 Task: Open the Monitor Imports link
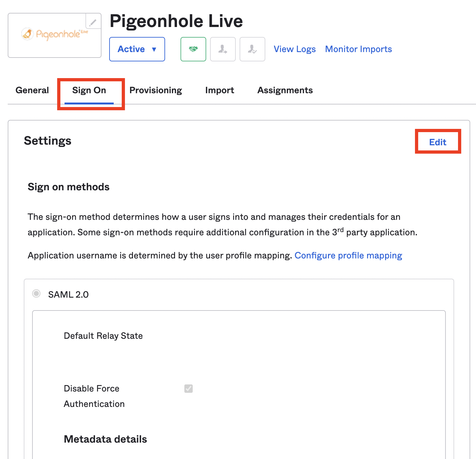(x=358, y=49)
